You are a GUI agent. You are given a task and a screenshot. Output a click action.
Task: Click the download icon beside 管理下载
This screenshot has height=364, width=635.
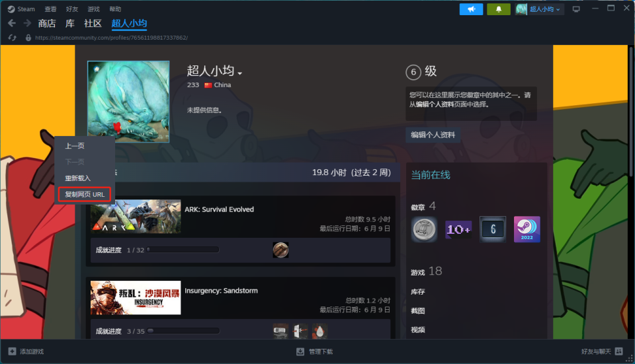click(x=300, y=351)
